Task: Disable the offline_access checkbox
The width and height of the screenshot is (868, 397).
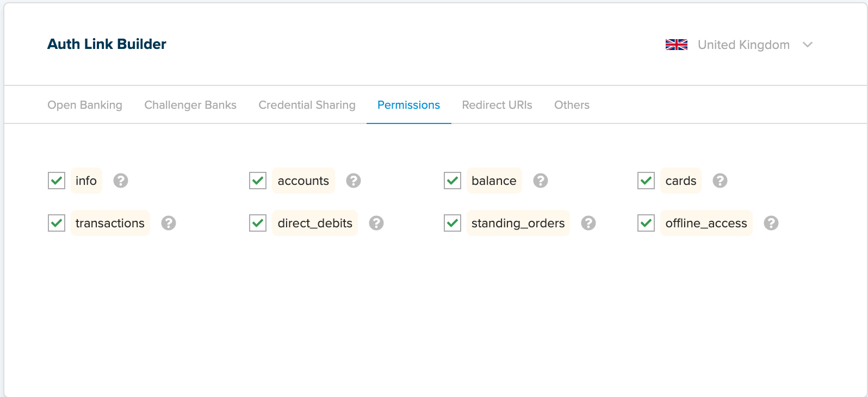Action: coord(646,223)
